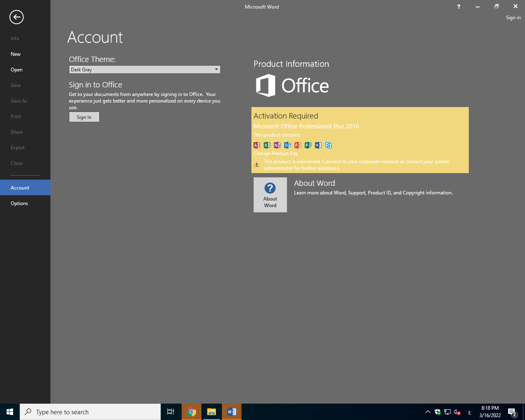
Task: Click the Product Information heading
Action: click(x=291, y=64)
